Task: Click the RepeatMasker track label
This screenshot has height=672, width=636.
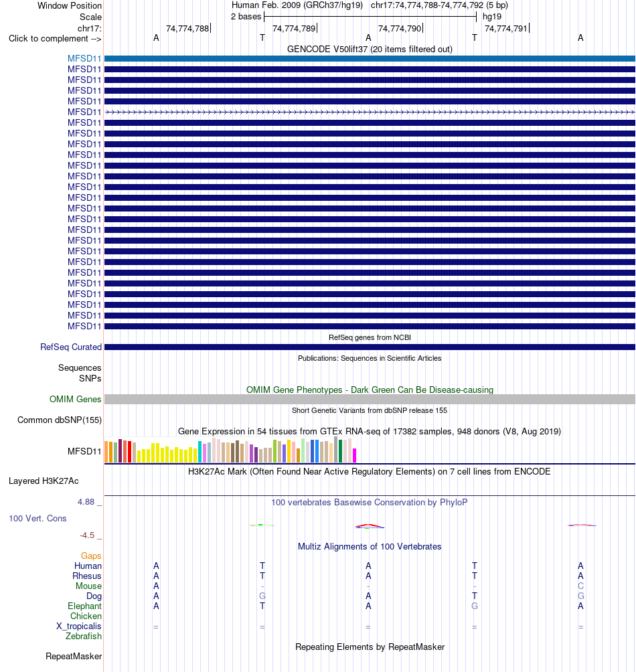Action: pyautogui.click(x=74, y=656)
